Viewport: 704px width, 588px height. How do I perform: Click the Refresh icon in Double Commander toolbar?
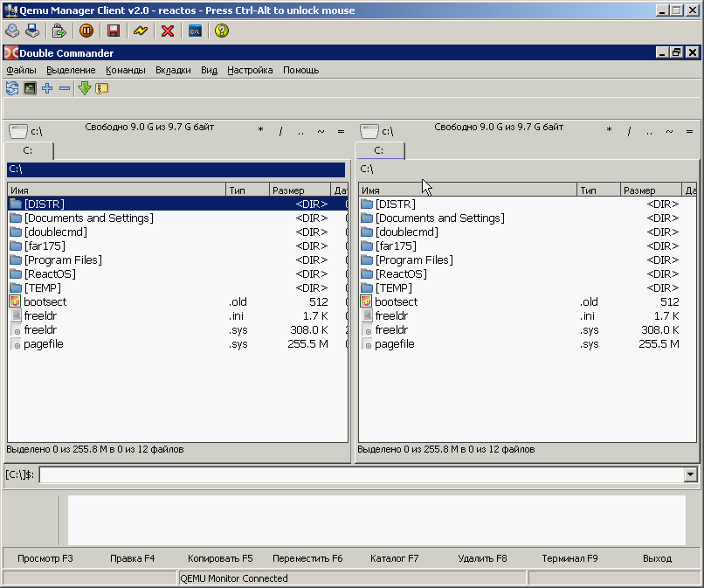pos(12,88)
